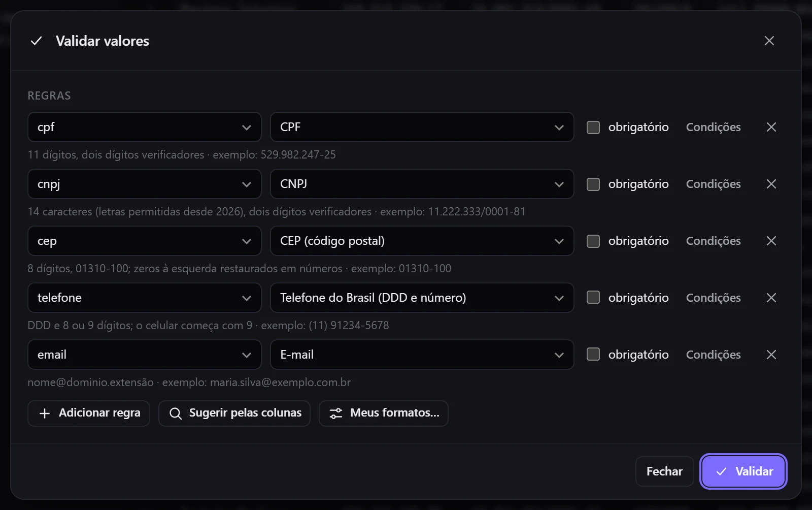Toggle obrigatório for the telefone rule
The image size is (812, 510).
coord(593,298)
